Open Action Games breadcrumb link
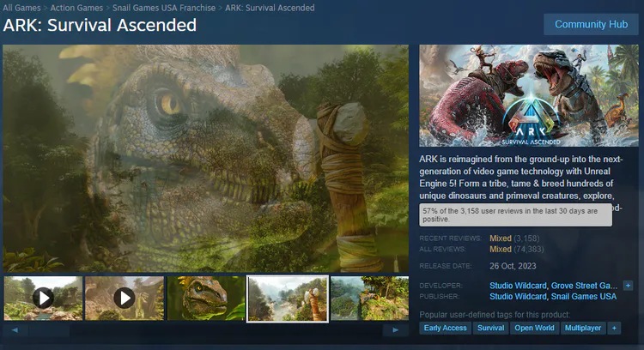Image resolution: width=644 pixels, height=350 pixels. 76,8
